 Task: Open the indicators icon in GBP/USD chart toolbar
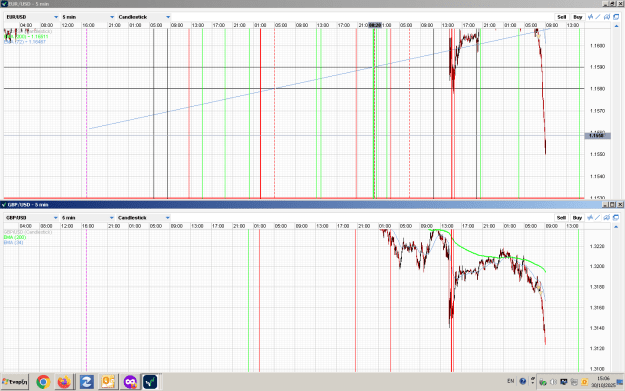(x=590, y=218)
